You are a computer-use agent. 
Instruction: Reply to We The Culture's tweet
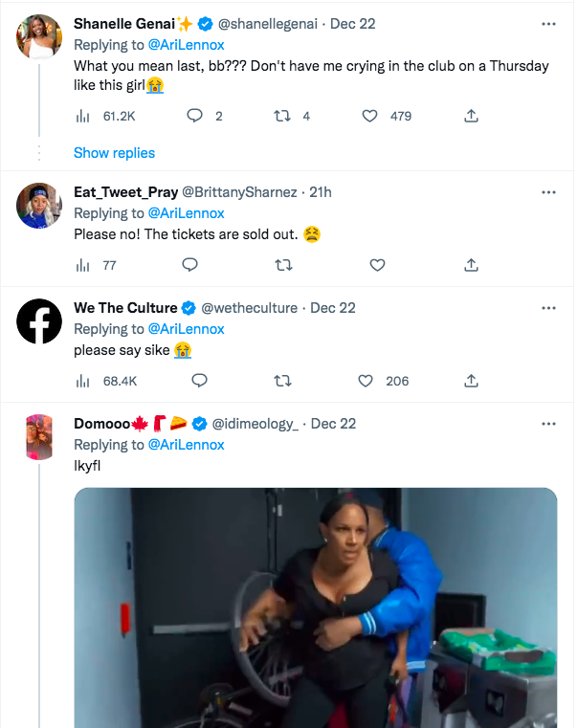(199, 381)
